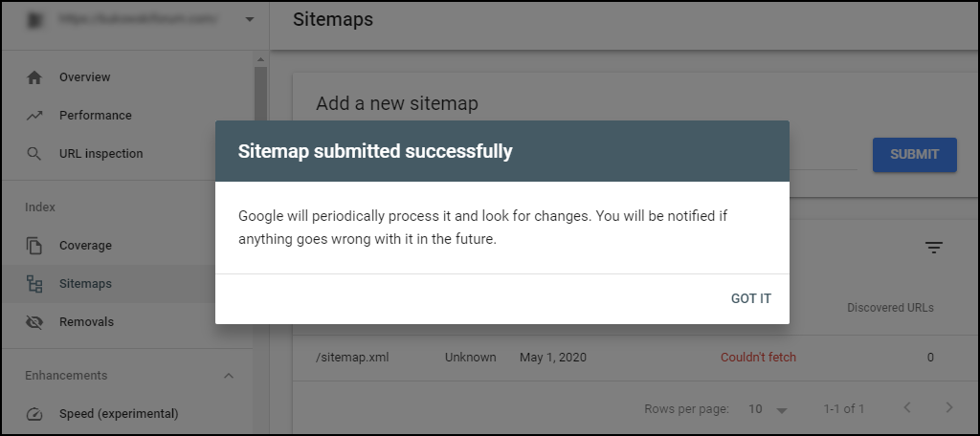Click the sidebar scrollbar up arrow
Image resolution: width=980 pixels, height=436 pixels.
pos(260,59)
